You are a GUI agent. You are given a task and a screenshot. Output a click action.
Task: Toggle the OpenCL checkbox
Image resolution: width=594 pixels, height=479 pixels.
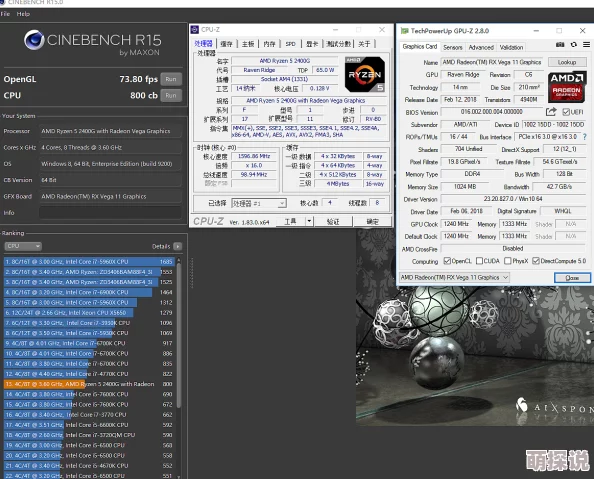tap(447, 261)
